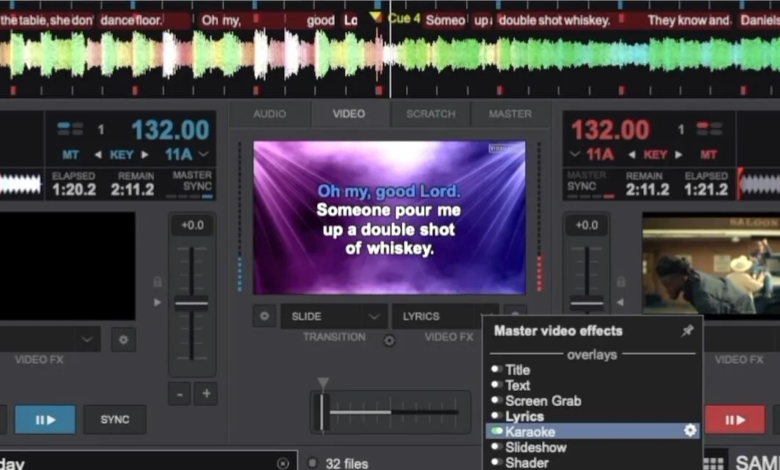Enable the Slideshow overlay effect

pos(496,447)
